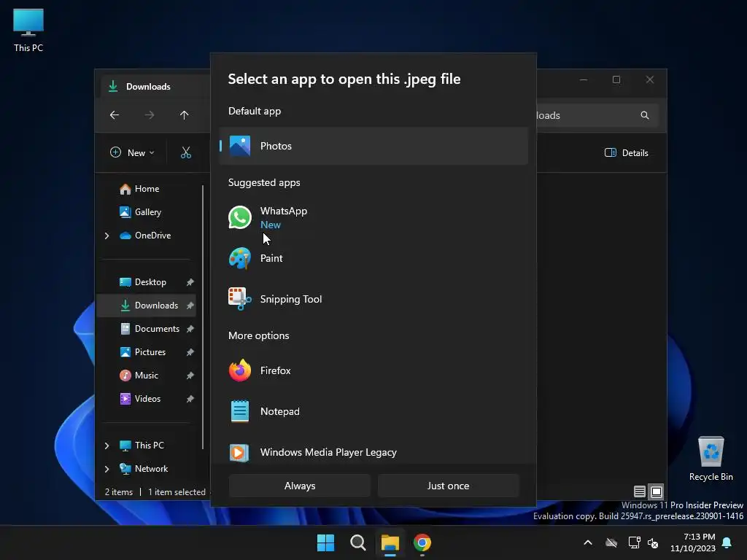Expand the OneDrive tree node
This screenshot has height=560, width=747.
click(x=107, y=236)
